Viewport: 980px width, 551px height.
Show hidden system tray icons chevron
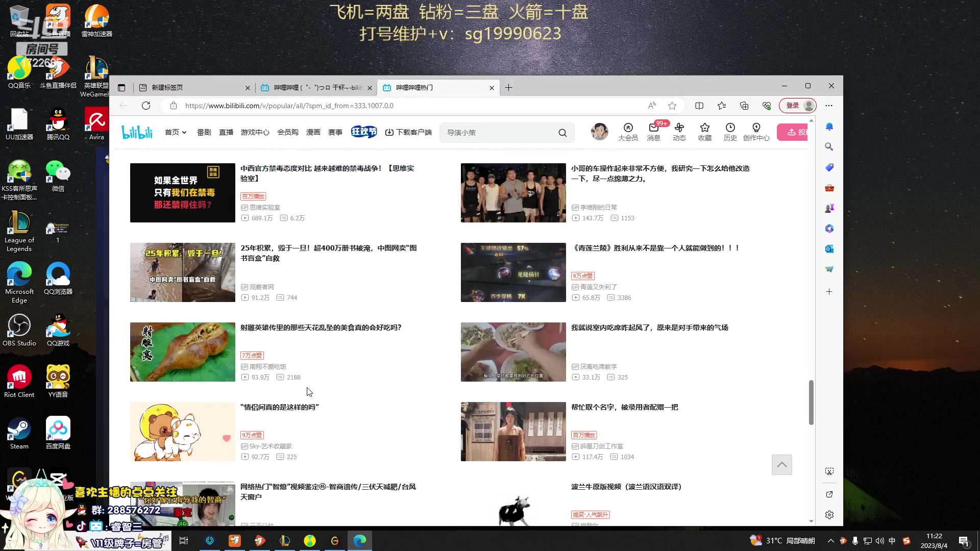pos(831,541)
